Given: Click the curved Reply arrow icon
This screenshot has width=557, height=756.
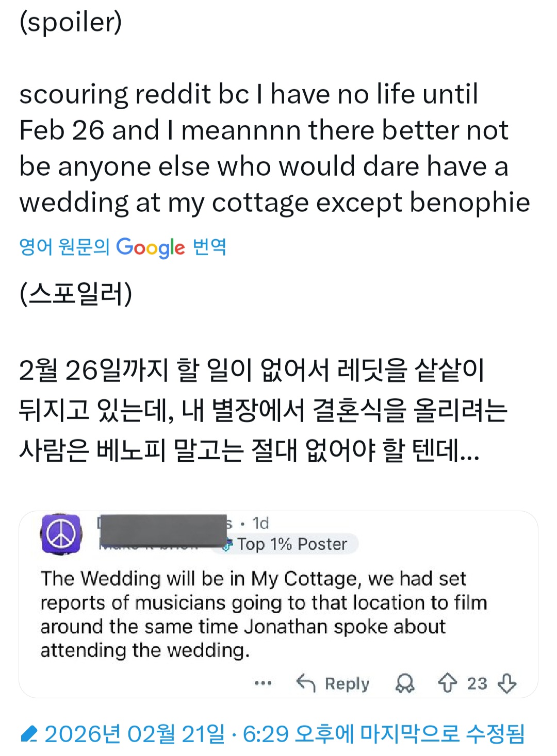Looking at the screenshot, I should (306, 683).
